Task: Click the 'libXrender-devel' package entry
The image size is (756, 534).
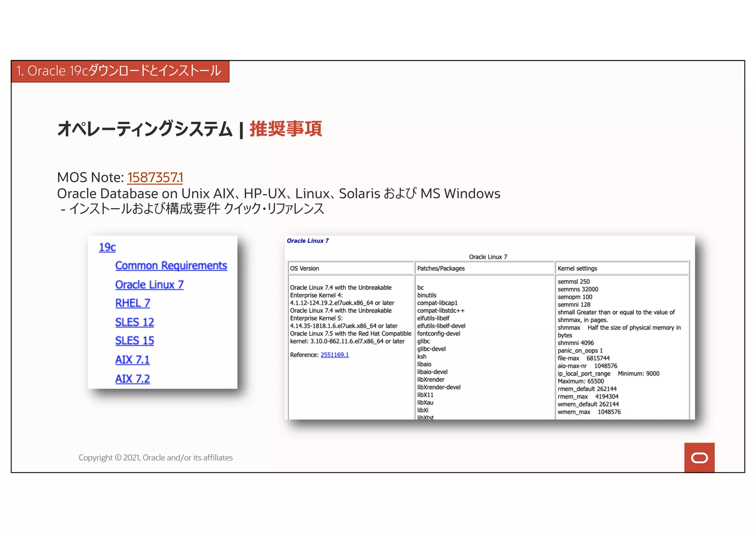Action: [439, 387]
